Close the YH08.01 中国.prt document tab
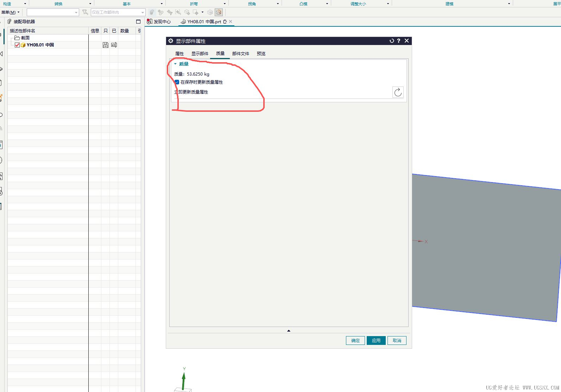This screenshot has width=561, height=392. 231,21
